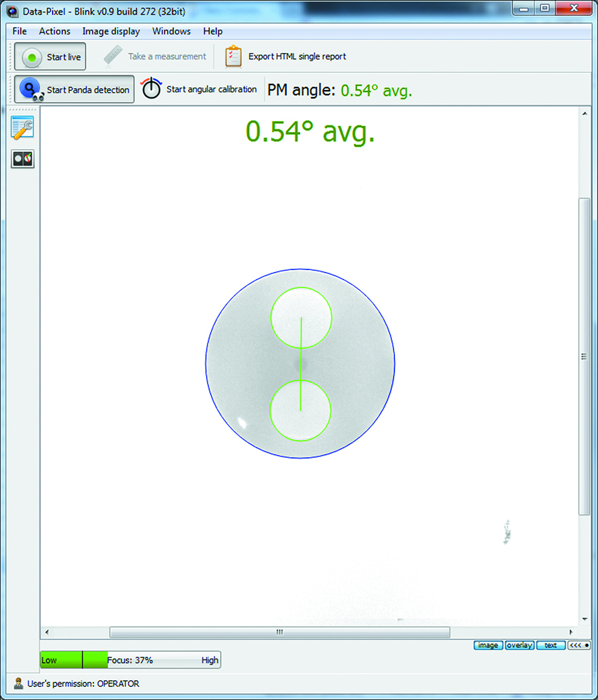Open the Image display menu
598x700 pixels.
(x=111, y=31)
